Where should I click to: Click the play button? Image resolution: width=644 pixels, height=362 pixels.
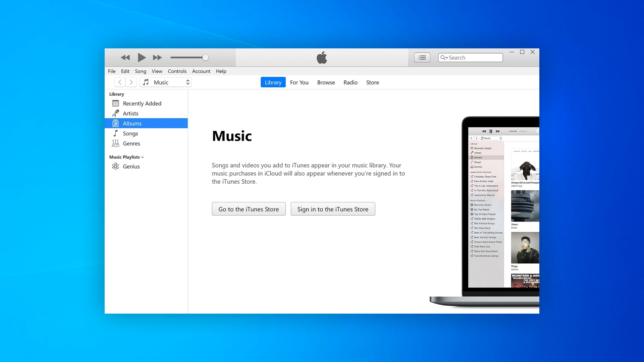tap(141, 57)
